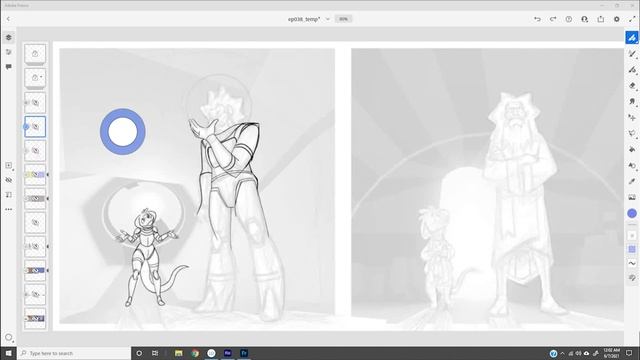This screenshot has width=640, height=360.
Task: Toggle the touch shortcut circle at bottom left
Action: (9, 337)
